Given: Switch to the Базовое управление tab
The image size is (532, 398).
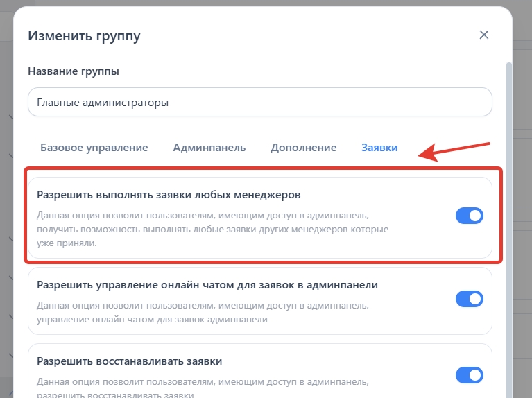Looking at the screenshot, I should 94,148.
